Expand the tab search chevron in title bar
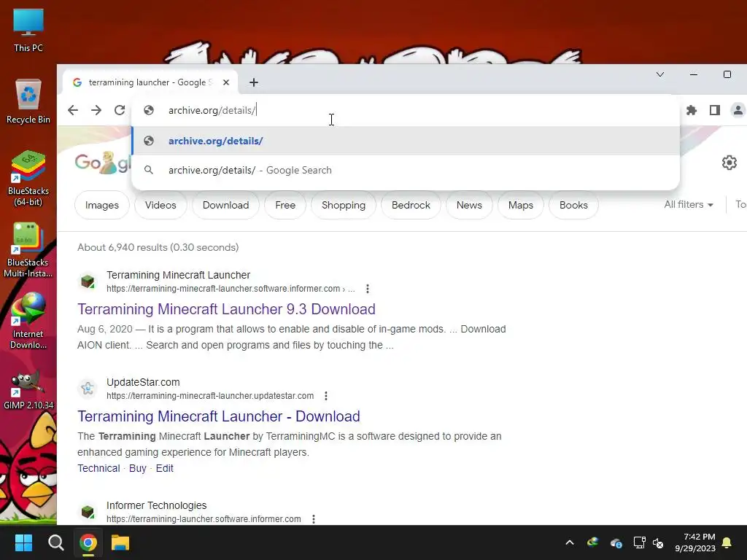 point(660,74)
